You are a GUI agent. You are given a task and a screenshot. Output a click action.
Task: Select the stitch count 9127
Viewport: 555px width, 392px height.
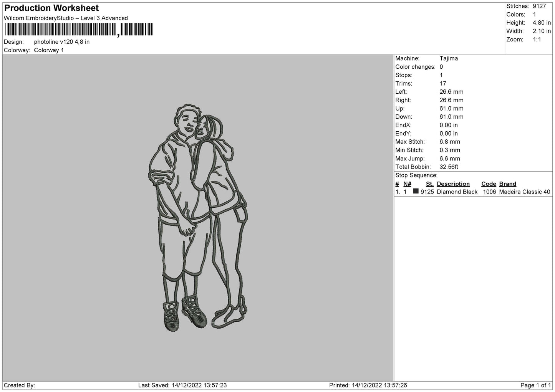(x=539, y=6)
